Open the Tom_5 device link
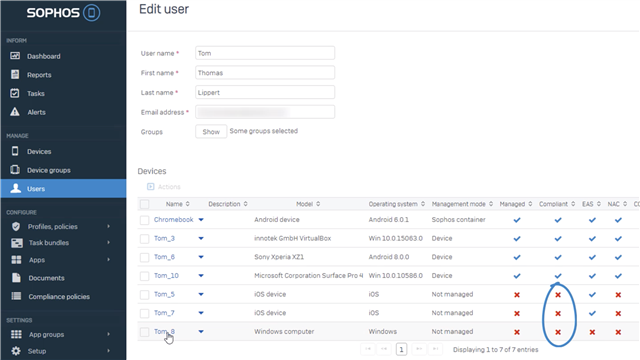 pyautogui.click(x=164, y=294)
